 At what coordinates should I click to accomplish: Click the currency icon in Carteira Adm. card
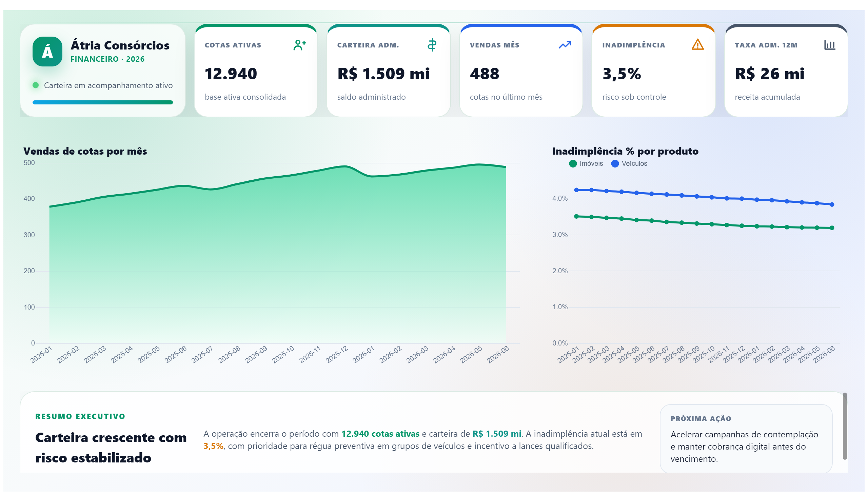point(432,45)
